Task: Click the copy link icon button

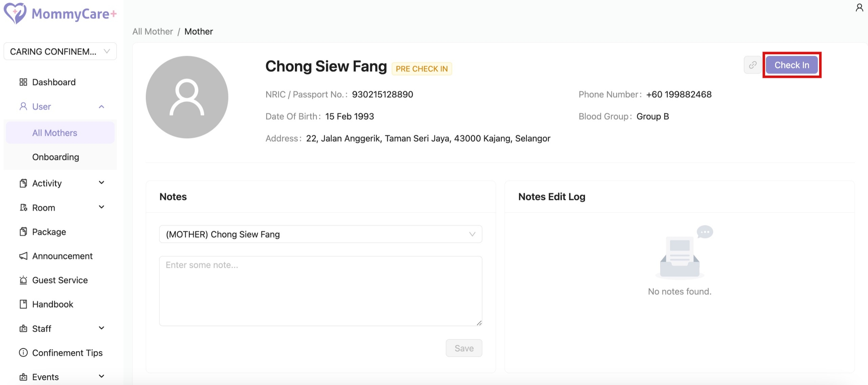Action: (752, 65)
